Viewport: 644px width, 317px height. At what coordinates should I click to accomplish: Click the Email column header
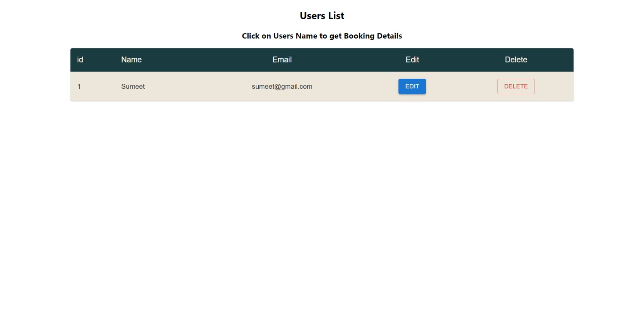[282, 59]
